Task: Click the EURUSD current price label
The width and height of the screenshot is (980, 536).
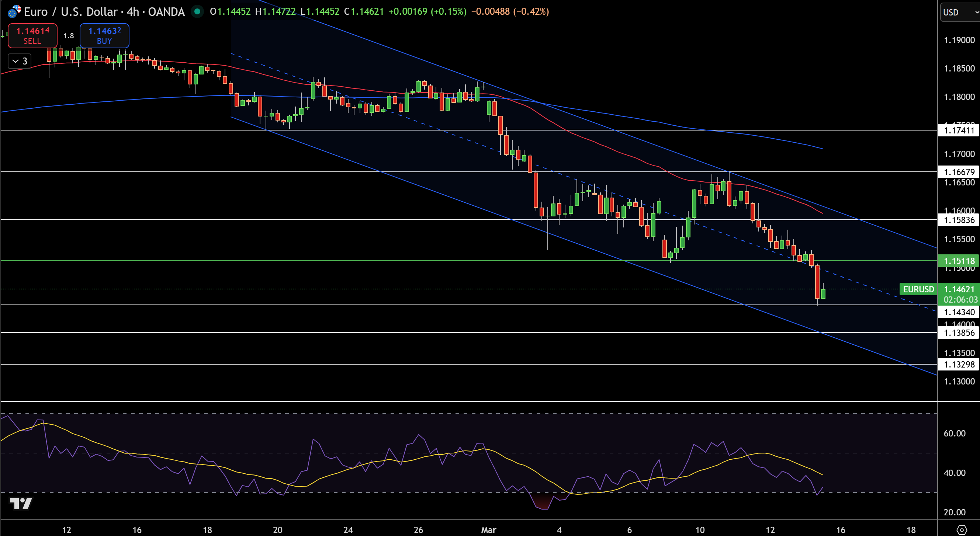Action: (x=918, y=289)
